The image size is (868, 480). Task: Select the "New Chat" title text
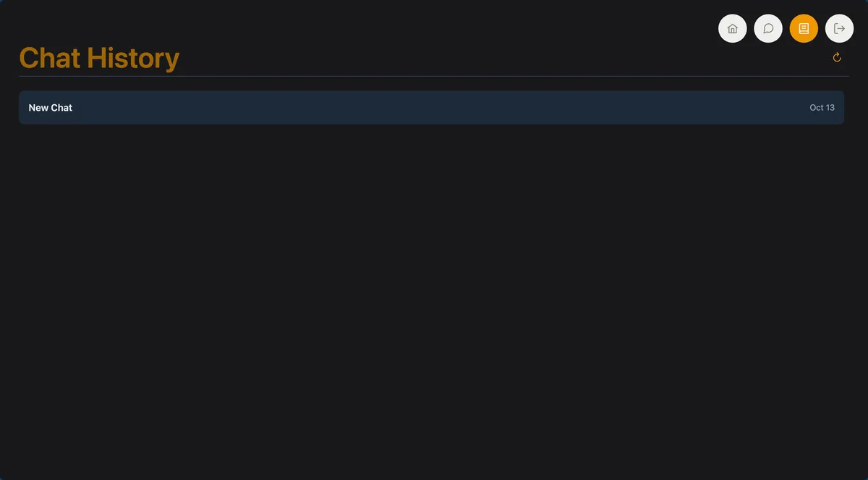[x=51, y=107]
